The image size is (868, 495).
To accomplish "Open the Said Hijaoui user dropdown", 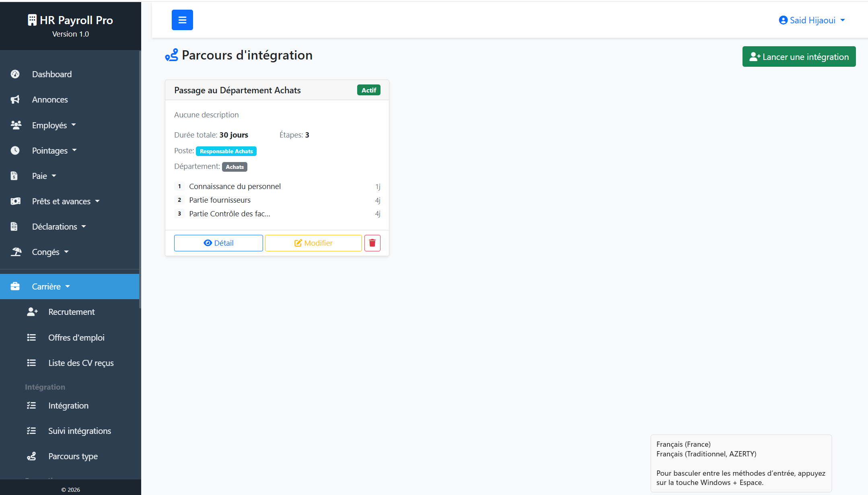I will (x=812, y=20).
